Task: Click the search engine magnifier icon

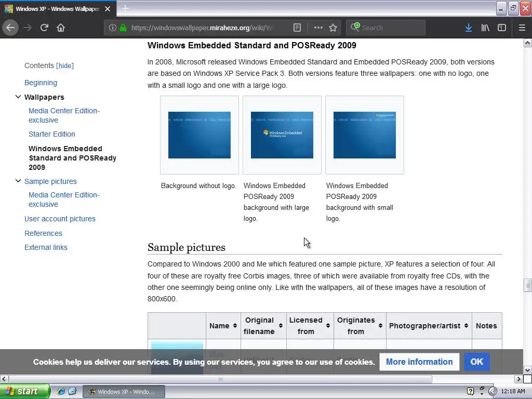Action: (355, 27)
